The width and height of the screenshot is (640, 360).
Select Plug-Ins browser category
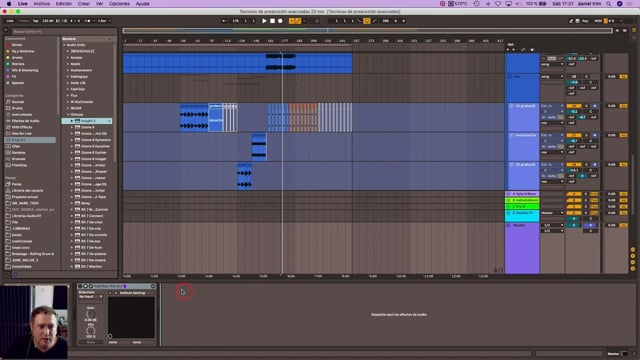30,140
